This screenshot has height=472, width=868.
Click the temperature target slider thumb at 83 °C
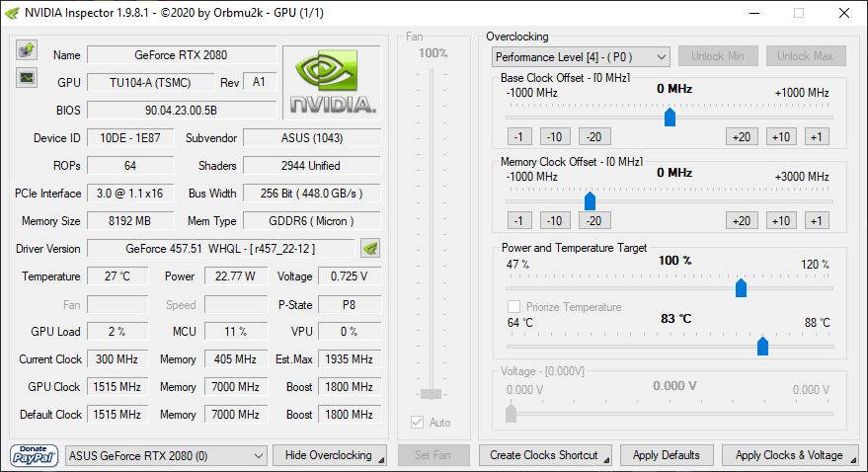point(762,347)
